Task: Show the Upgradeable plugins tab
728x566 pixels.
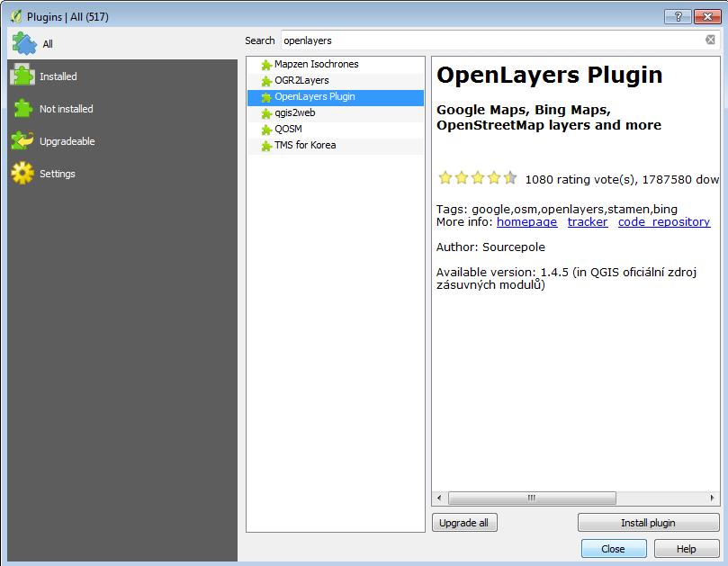Action: click(x=122, y=141)
